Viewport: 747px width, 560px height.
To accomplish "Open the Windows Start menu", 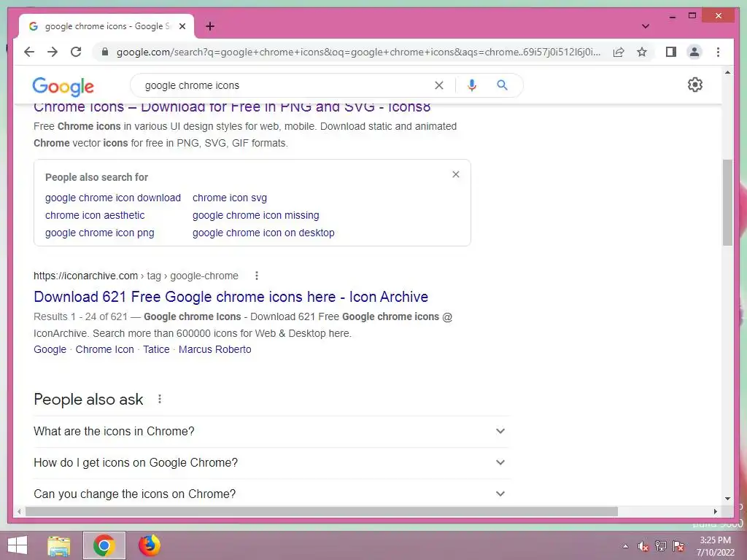I will tap(18, 545).
